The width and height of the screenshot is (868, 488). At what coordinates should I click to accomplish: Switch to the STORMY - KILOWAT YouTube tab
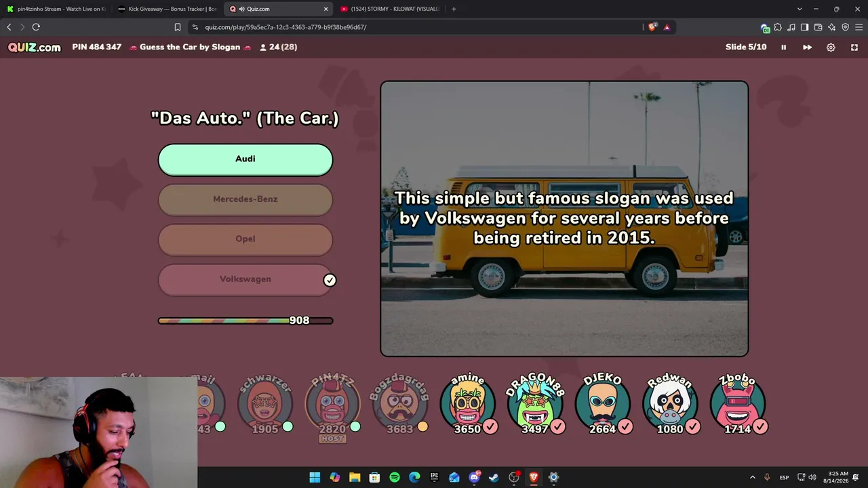tap(389, 9)
